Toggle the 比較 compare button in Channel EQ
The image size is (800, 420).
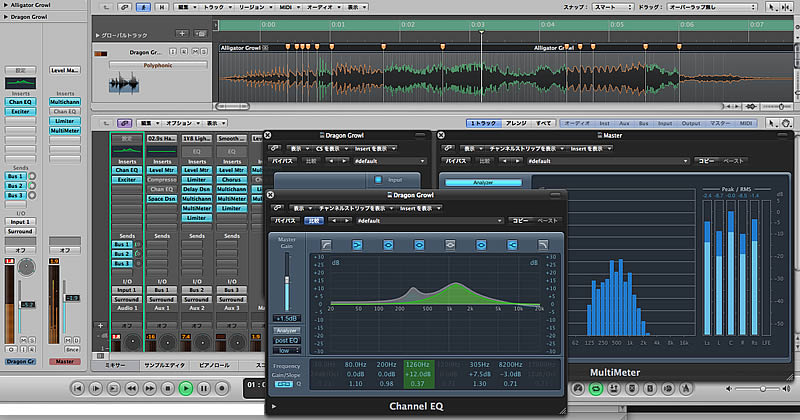[315, 219]
